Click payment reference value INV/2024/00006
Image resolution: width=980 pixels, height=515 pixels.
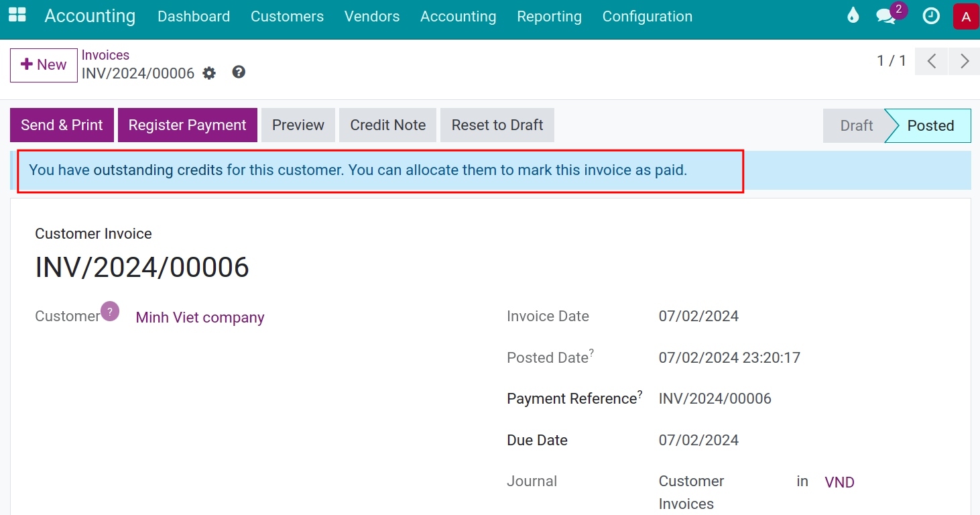point(715,399)
